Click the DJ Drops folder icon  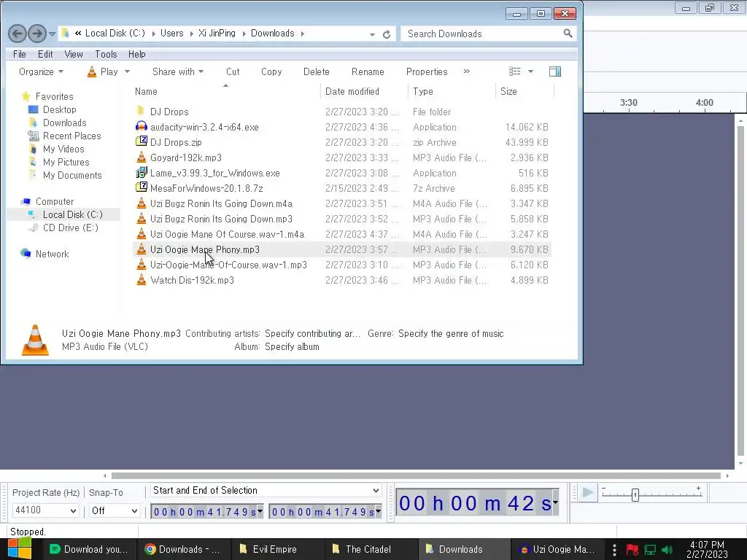(141, 112)
